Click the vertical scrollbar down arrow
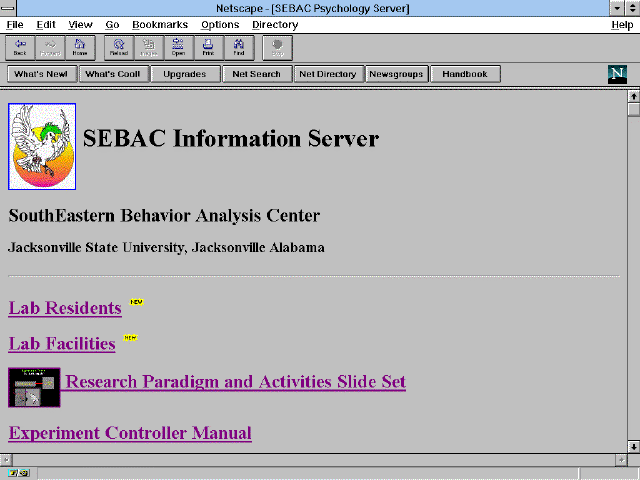This screenshot has height=480, width=640. 633,447
